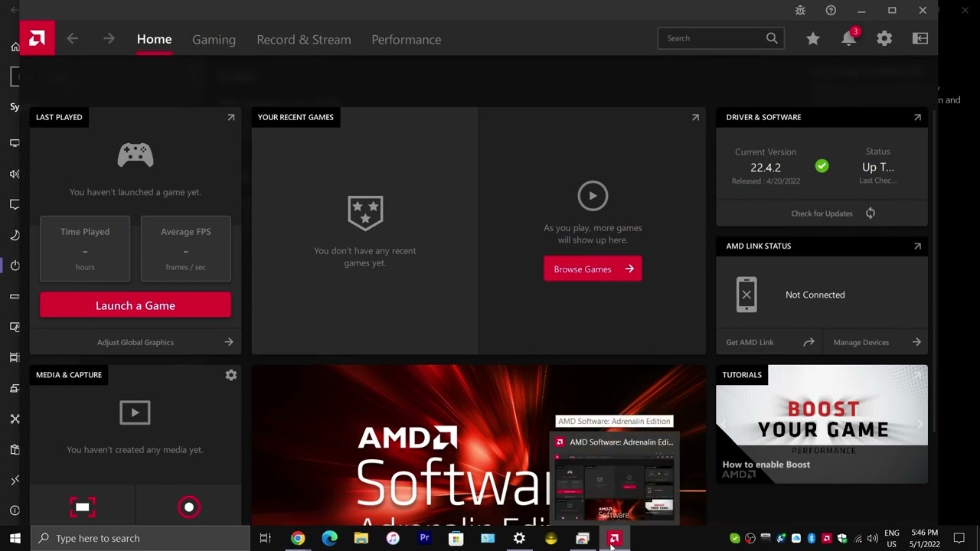Go back with the left arrow
Screen dimensions: 980x551
(73, 38)
